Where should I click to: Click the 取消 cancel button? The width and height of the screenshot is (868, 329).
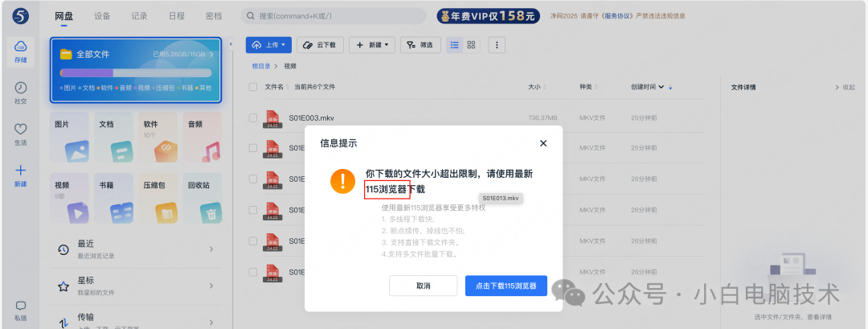(424, 286)
